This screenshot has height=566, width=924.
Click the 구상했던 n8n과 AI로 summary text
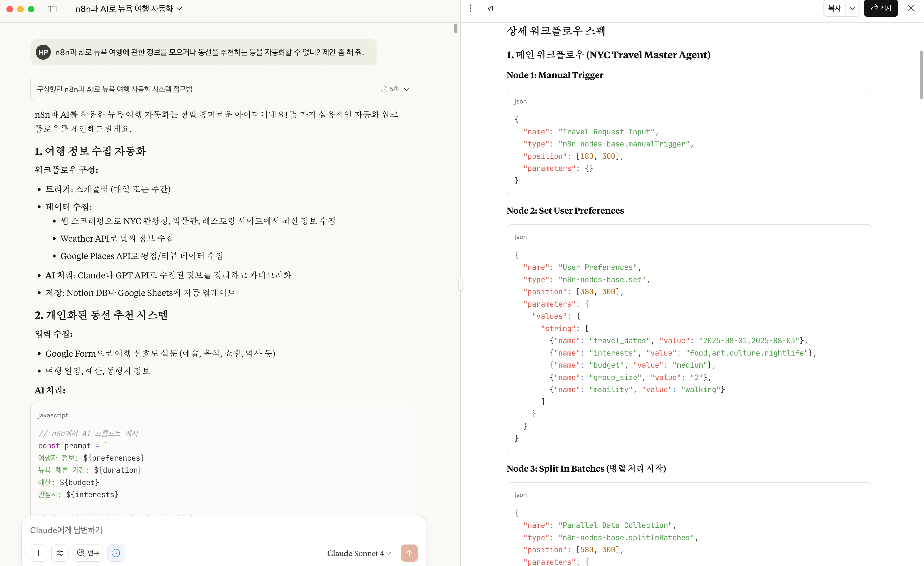pos(114,89)
